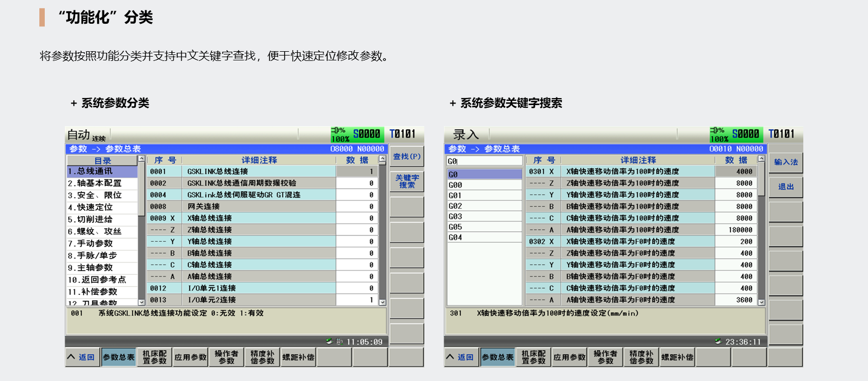
Task: Click the scroll-down arrow of the 目录 list
Action: (x=142, y=302)
